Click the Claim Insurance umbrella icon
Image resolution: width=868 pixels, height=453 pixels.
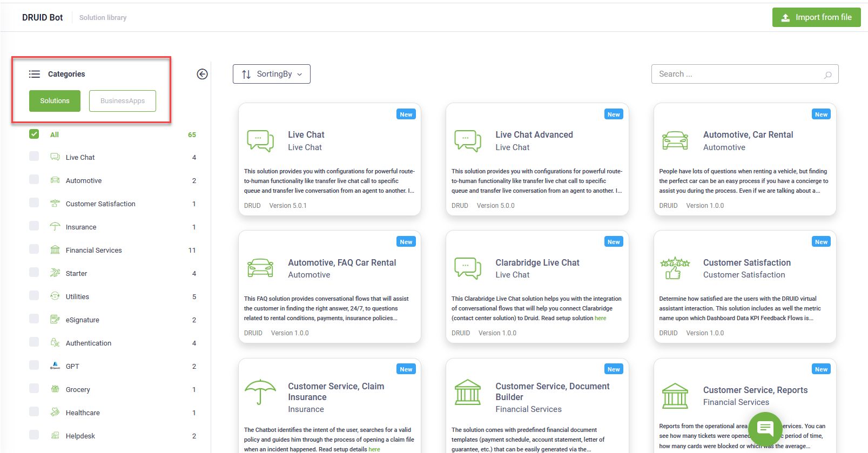coord(260,392)
